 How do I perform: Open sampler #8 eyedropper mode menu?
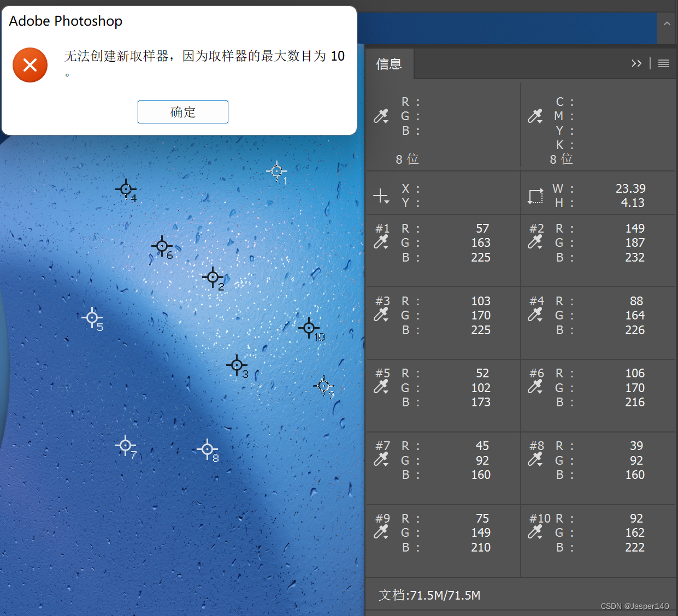point(535,459)
